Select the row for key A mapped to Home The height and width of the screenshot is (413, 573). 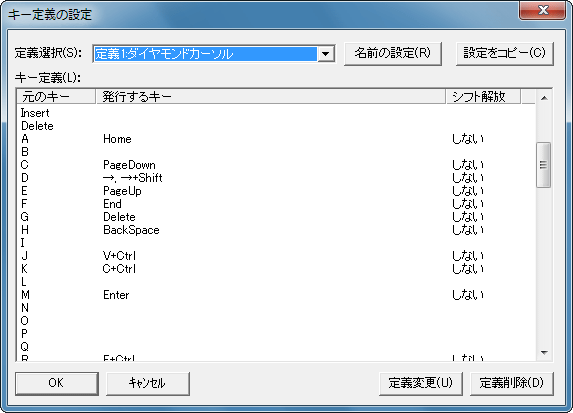(x=276, y=139)
